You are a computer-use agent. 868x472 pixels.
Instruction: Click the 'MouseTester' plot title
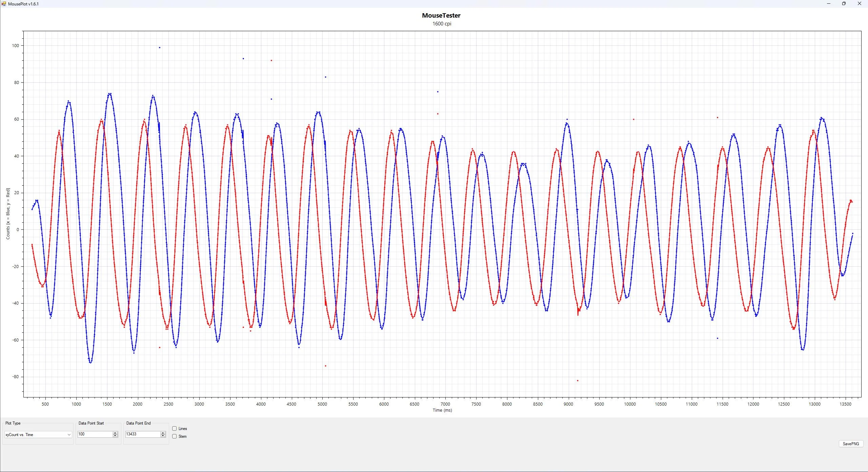(x=441, y=15)
